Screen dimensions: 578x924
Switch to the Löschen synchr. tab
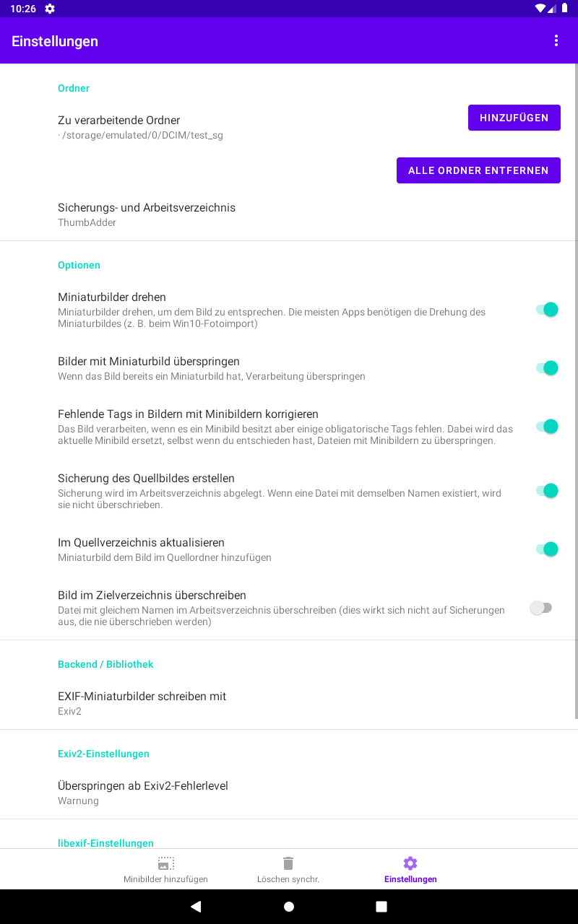[x=288, y=870]
